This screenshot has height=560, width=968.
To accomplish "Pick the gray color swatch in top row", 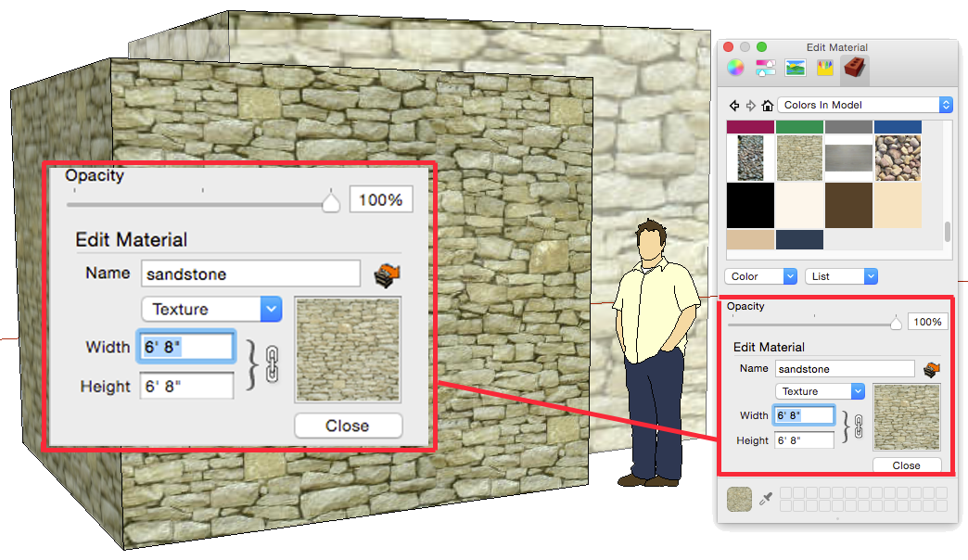I will 848,127.
